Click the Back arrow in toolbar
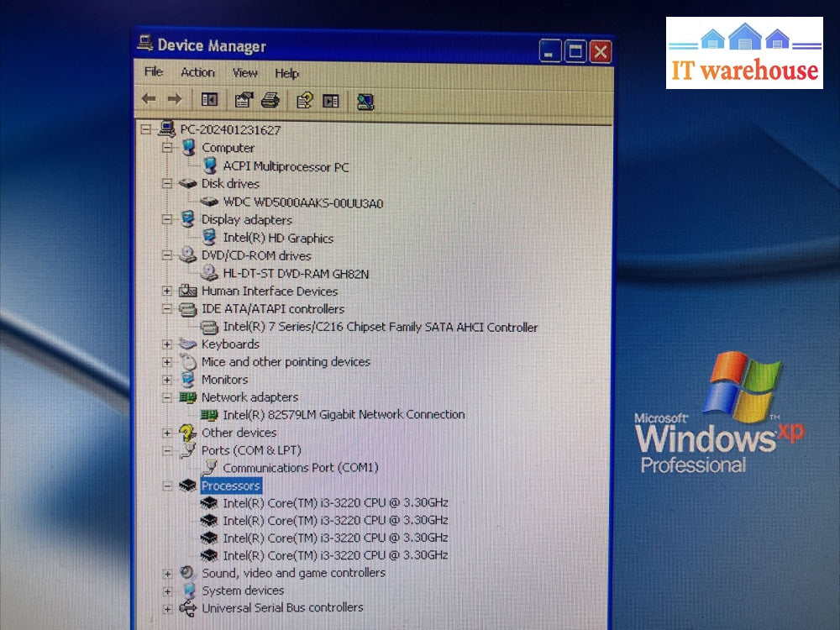 pyautogui.click(x=149, y=99)
